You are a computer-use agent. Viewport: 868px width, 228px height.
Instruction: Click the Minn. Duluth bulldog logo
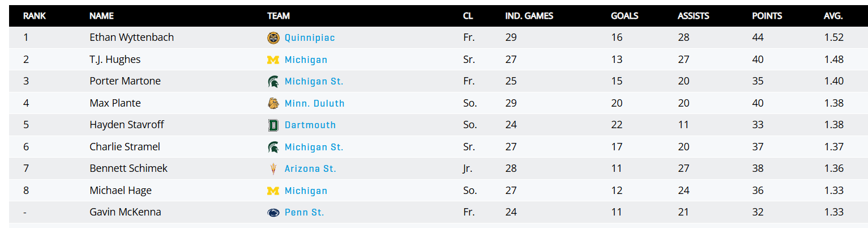[273, 103]
